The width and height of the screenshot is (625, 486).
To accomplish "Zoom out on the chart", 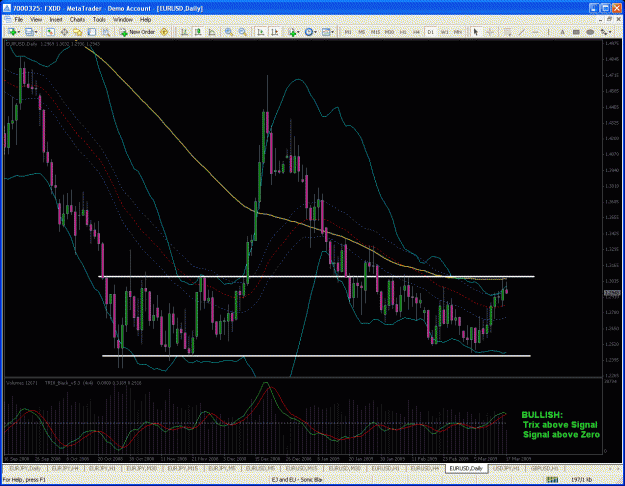I will tap(242, 32).
